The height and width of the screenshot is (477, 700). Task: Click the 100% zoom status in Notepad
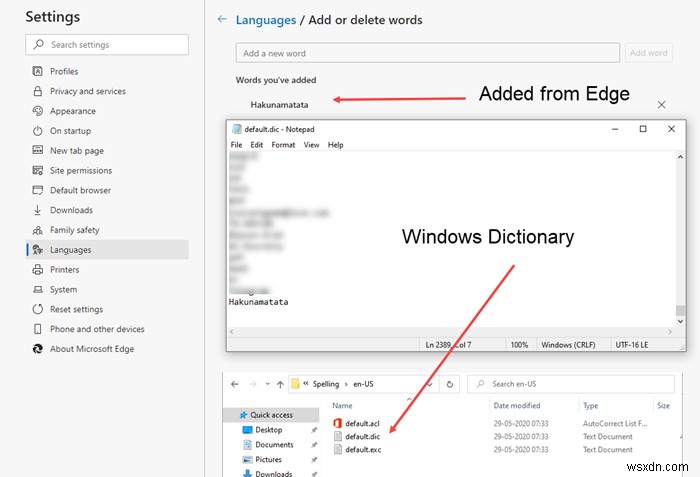point(519,345)
